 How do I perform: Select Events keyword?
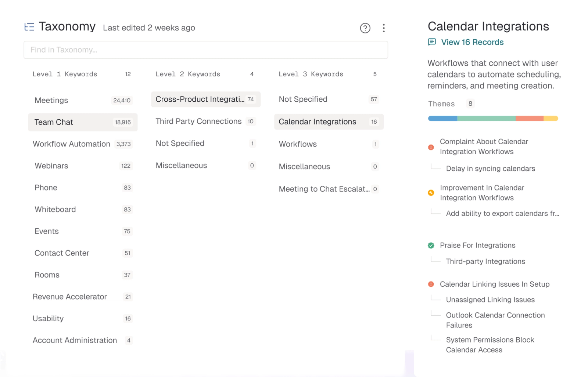pyautogui.click(x=83, y=231)
